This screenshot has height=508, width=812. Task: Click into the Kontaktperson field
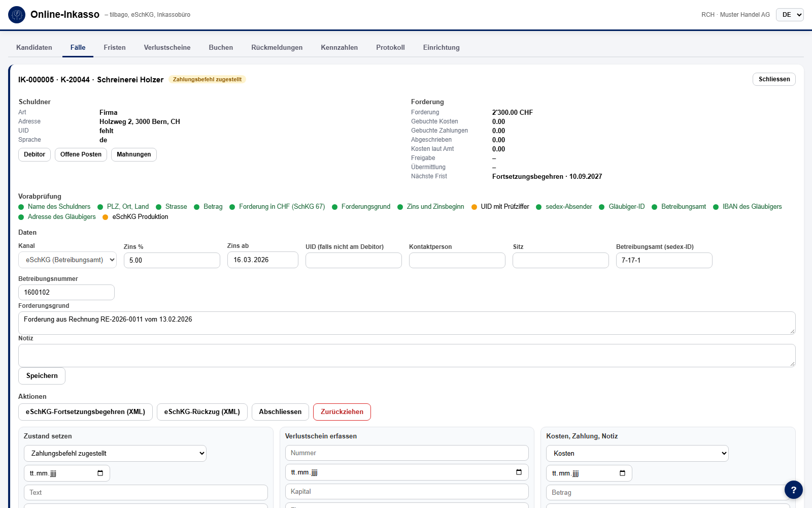point(457,260)
